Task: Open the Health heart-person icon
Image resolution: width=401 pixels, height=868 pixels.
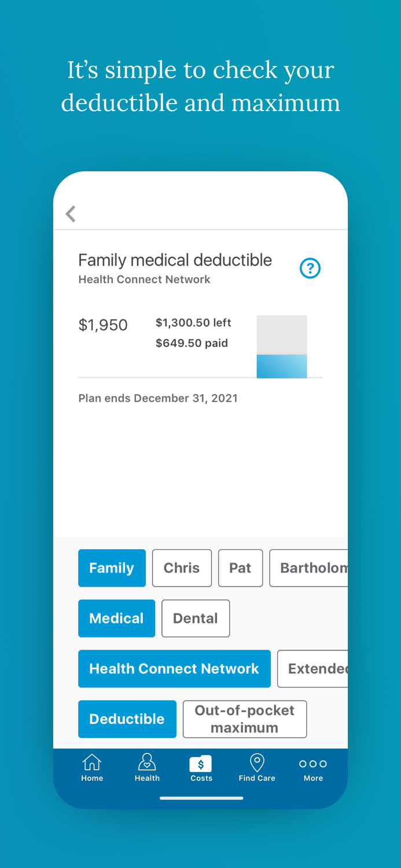Action: point(147,763)
